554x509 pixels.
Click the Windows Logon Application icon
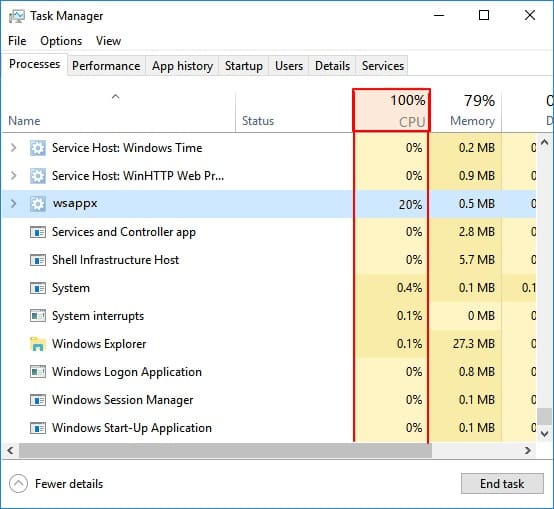37,372
